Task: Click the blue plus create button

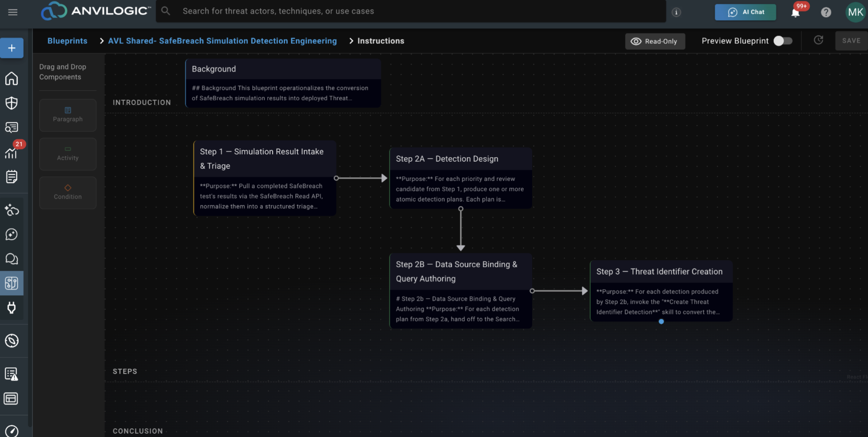Action: (x=12, y=48)
